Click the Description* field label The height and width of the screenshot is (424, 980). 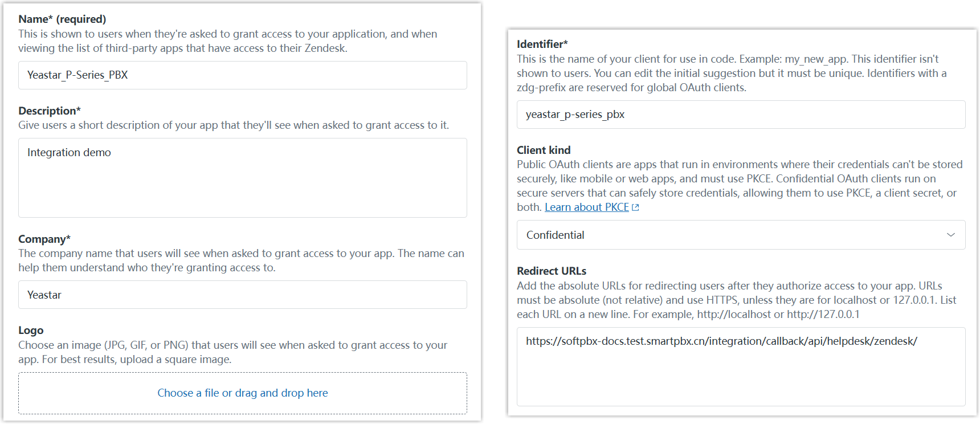coord(50,111)
